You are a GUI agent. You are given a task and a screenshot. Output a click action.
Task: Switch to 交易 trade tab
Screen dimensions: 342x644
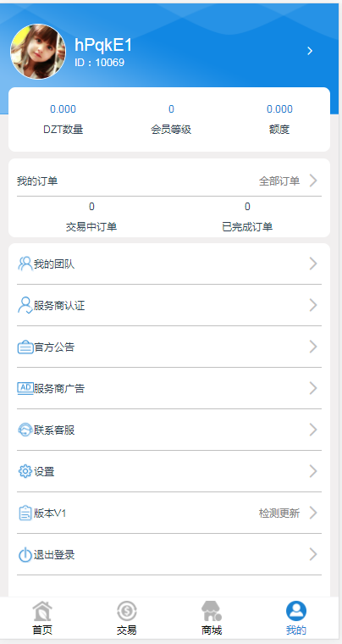pyautogui.click(x=127, y=618)
